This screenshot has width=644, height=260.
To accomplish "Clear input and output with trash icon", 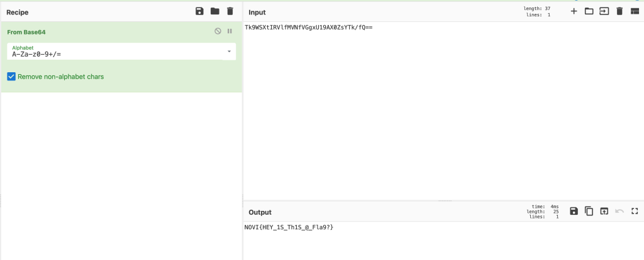I will (619, 11).
